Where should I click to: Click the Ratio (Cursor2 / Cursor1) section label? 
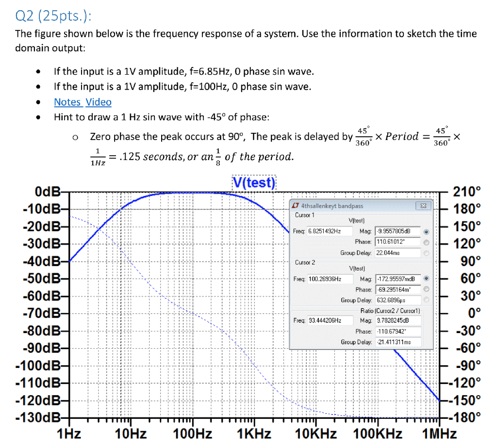pyautogui.click(x=390, y=310)
